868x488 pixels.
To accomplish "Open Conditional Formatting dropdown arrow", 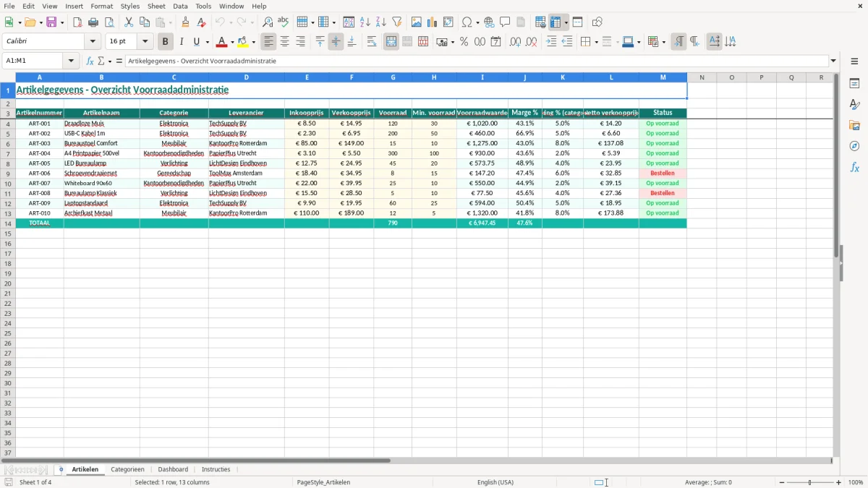I will [x=663, y=42].
